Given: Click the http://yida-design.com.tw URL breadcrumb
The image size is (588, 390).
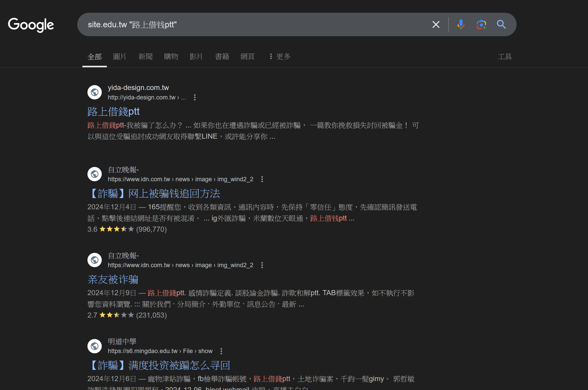Looking at the screenshot, I should point(147,97).
